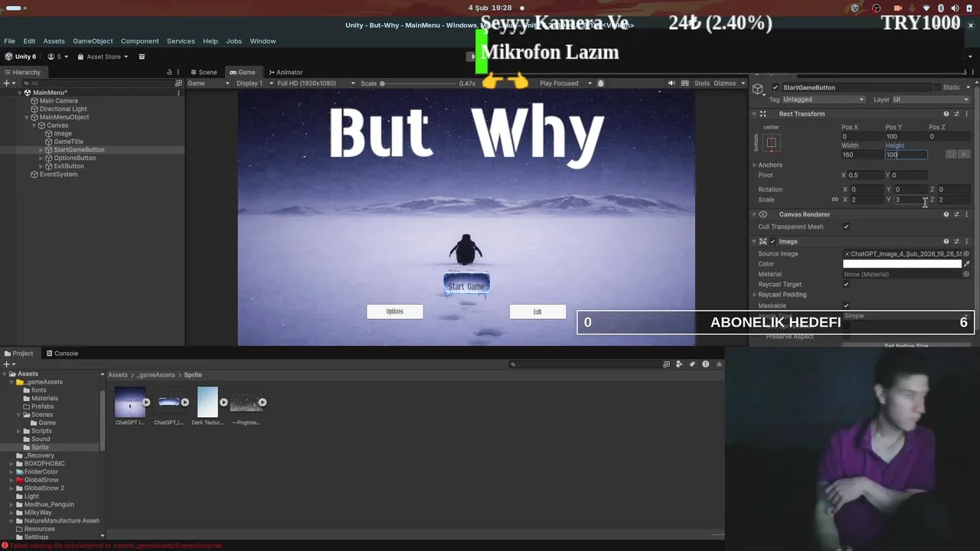Open the Full HD resolution dropdown
The height and width of the screenshot is (551, 980).
tap(315, 83)
